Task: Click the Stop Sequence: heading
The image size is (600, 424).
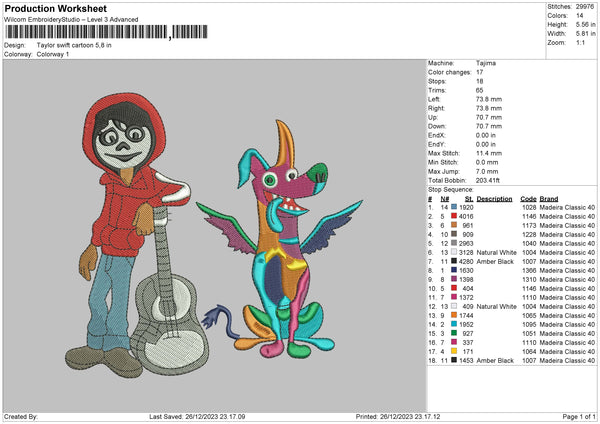Action: click(450, 190)
